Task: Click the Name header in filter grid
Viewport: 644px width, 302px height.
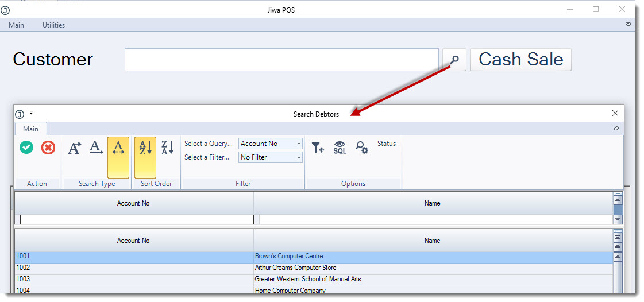Action: [433, 203]
